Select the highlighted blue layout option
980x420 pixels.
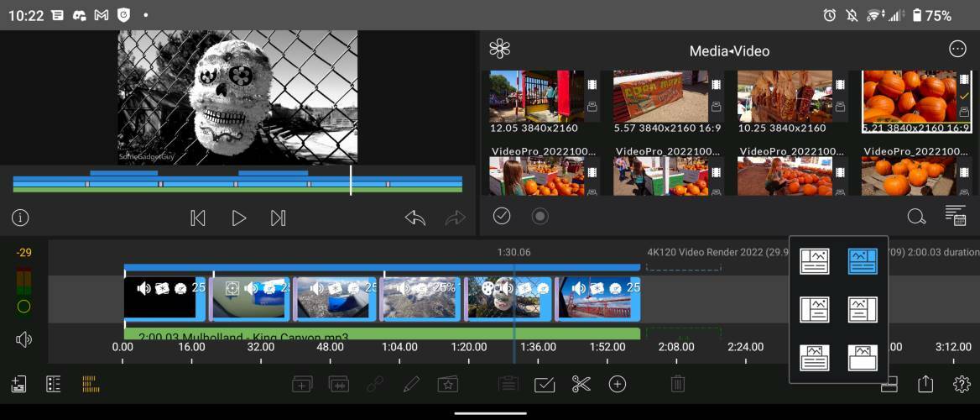[862, 261]
